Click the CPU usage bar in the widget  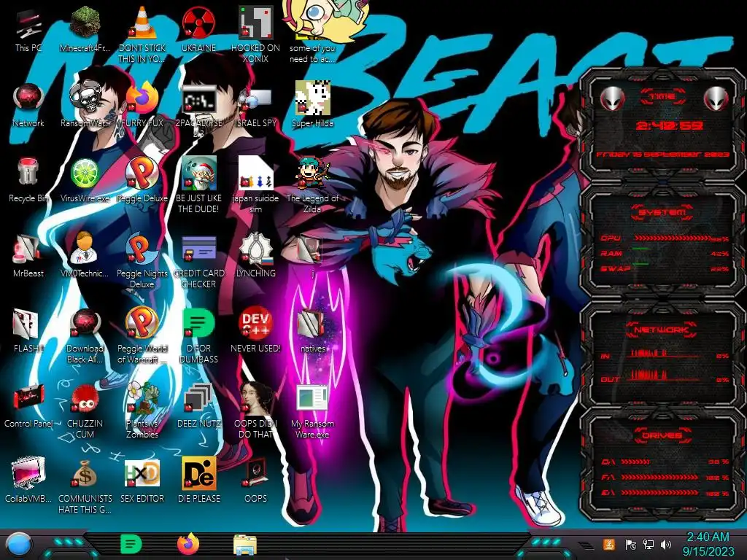[672, 238]
